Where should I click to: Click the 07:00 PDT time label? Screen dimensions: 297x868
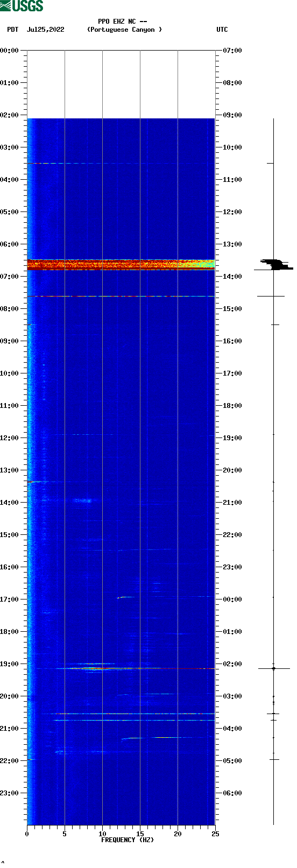click(x=9, y=277)
